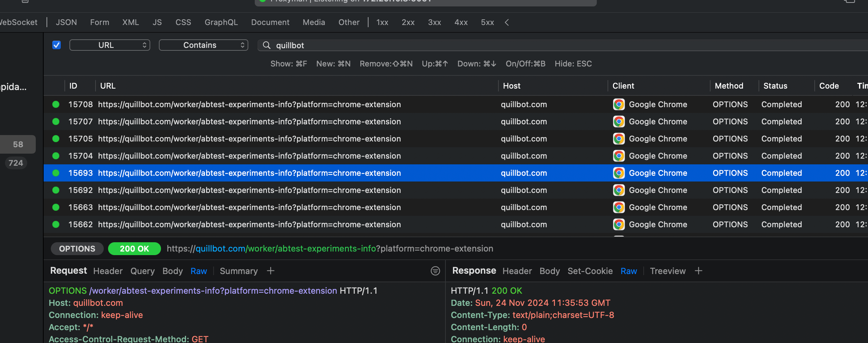
Task: Collapse the filter bar with the left chevron
Action: coord(507,22)
